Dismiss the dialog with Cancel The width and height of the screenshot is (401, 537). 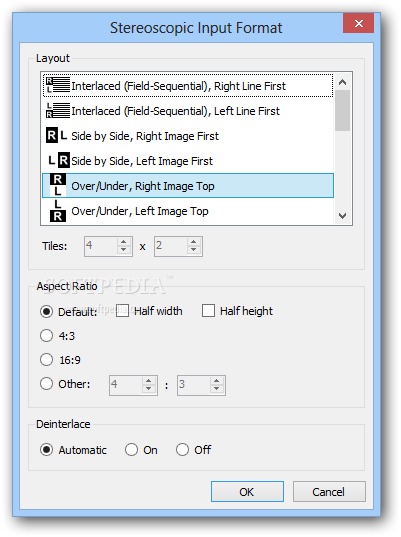pos(329,491)
